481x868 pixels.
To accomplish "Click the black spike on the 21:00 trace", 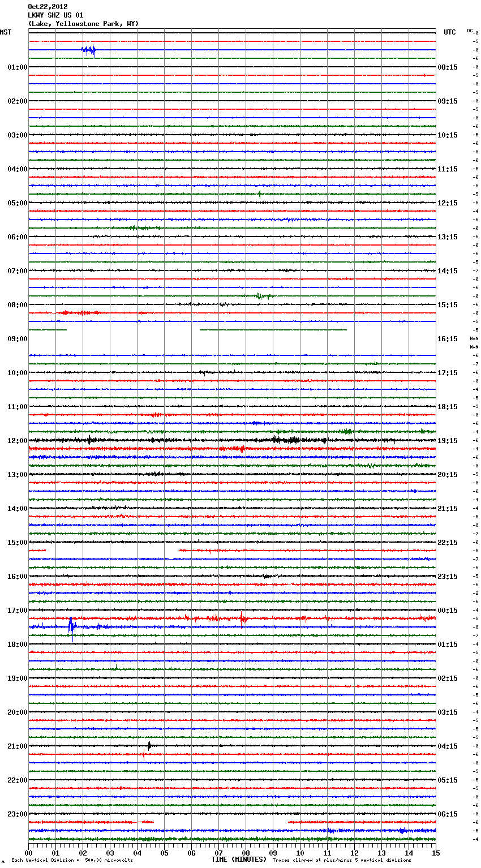I will [149, 746].
